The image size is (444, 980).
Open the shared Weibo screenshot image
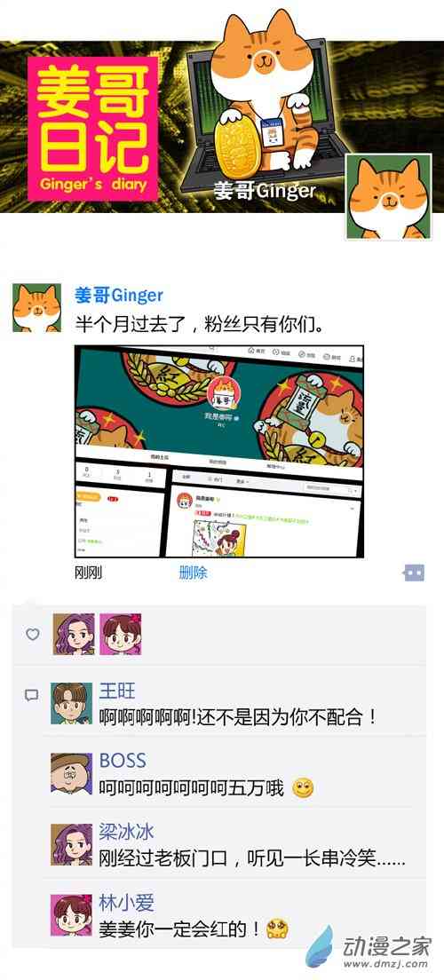point(218,451)
